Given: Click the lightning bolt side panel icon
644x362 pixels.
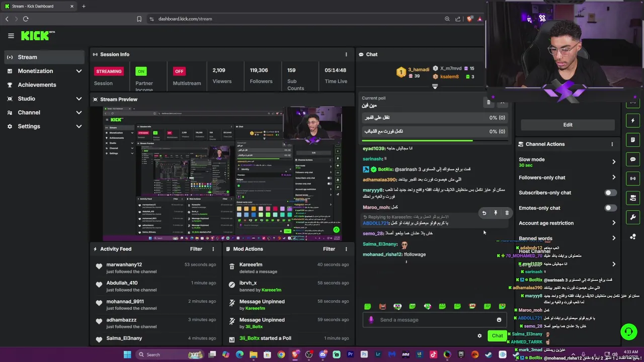Looking at the screenshot, I should coord(633,121).
